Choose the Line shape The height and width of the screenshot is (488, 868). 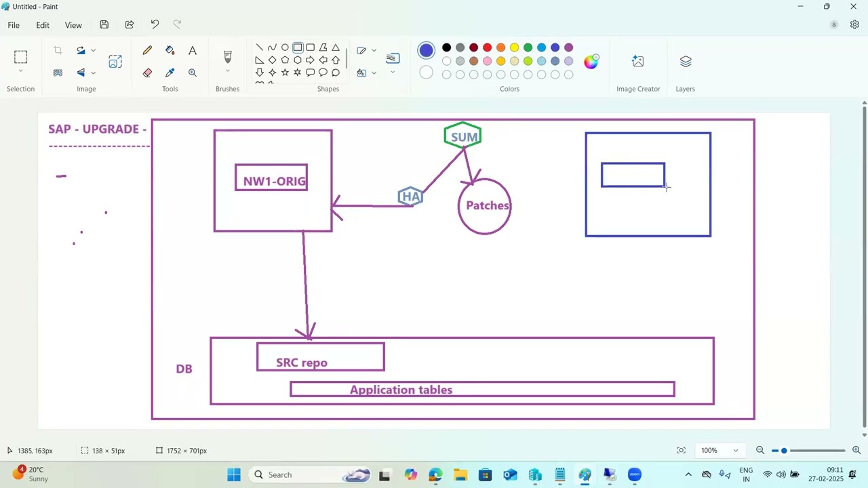[x=260, y=47]
